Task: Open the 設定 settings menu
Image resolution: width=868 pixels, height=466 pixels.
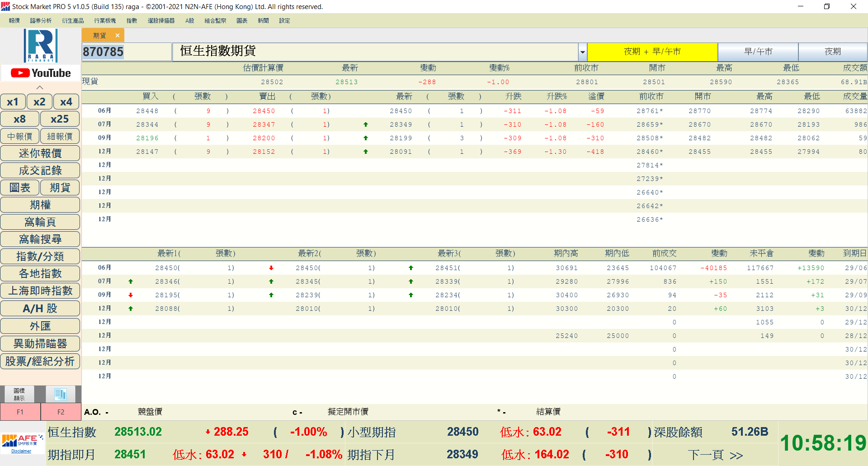Action: tap(284, 21)
